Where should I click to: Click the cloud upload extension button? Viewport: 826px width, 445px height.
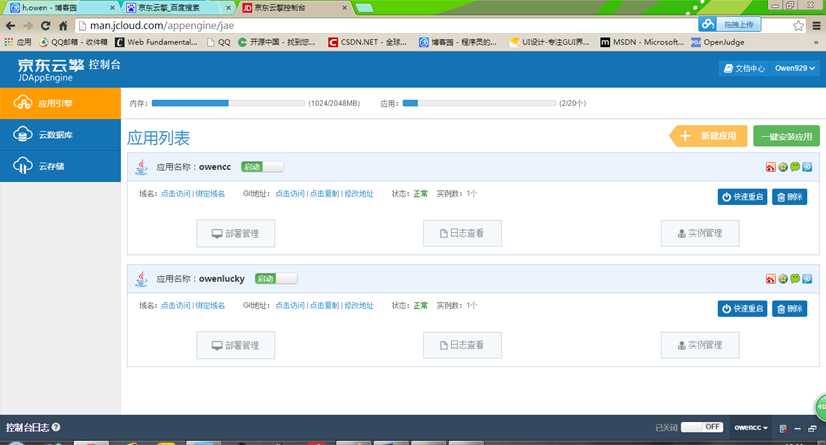[730, 24]
